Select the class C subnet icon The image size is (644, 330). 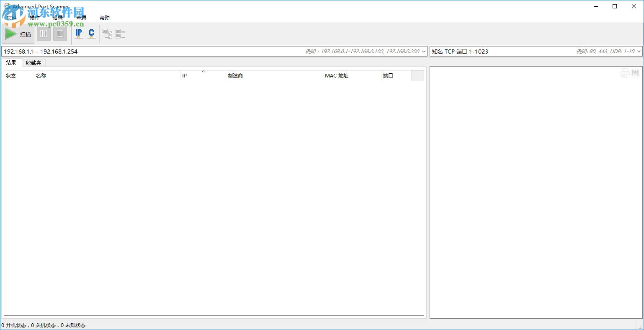pos(91,34)
